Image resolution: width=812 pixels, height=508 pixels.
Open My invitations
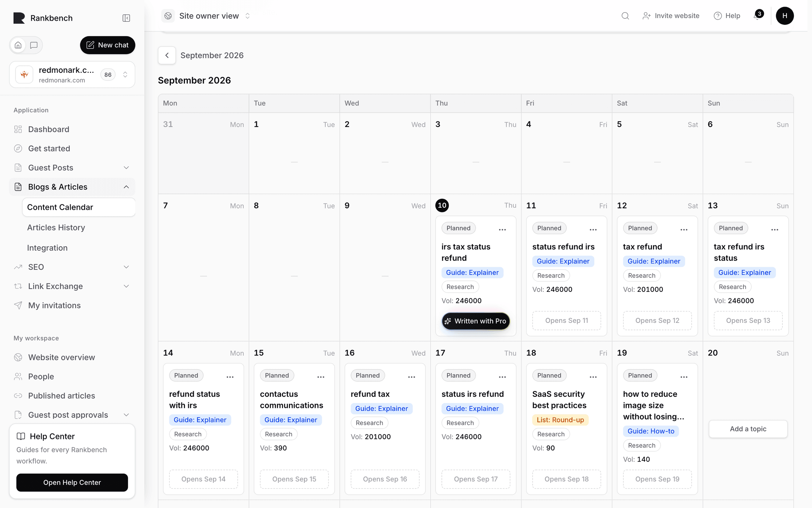click(x=72, y=306)
